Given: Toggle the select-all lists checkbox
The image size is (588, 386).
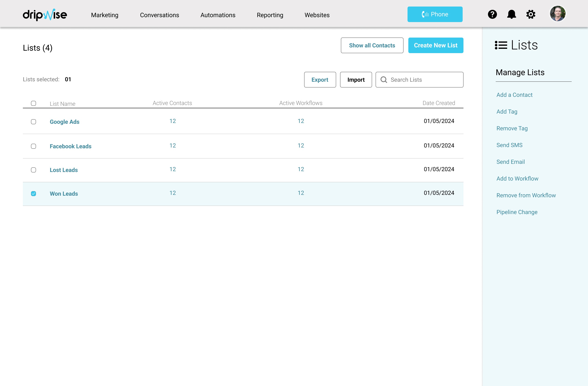Looking at the screenshot, I should 33,103.
